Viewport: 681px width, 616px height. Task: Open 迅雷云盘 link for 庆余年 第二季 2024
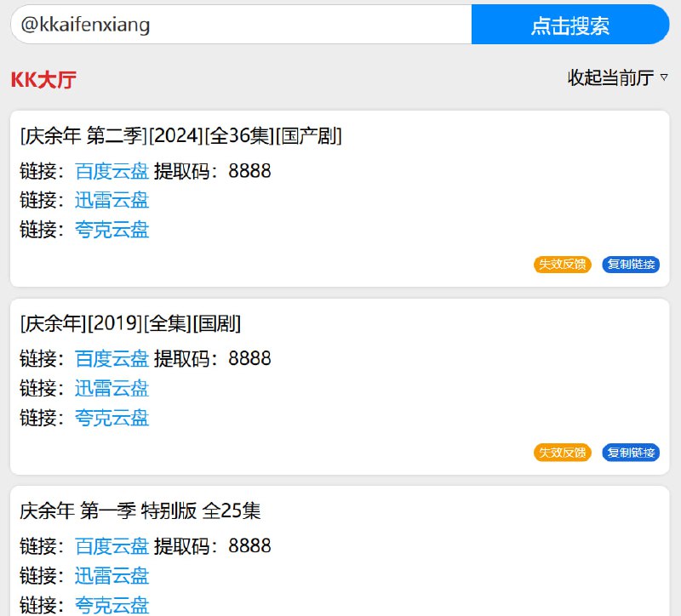point(112,201)
